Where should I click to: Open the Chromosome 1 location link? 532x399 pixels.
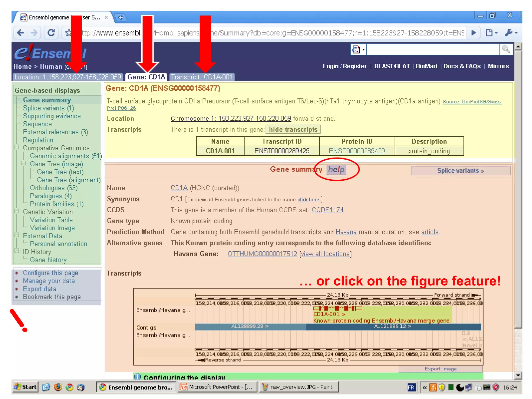pos(231,119)
